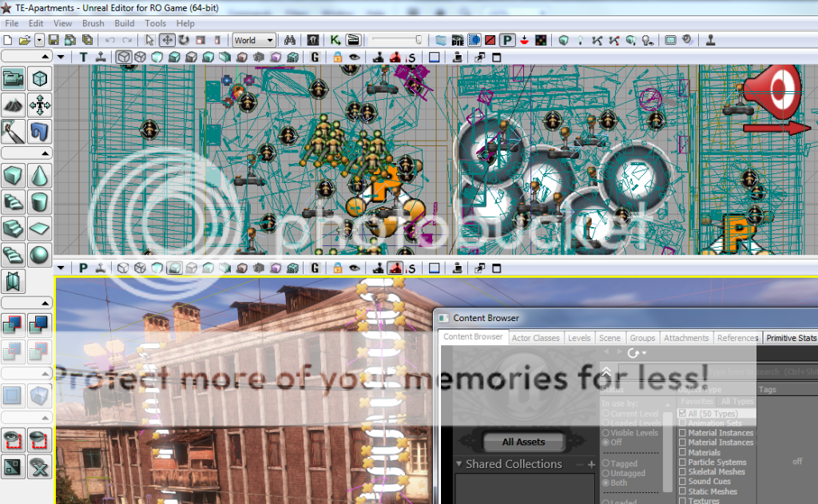Add a shared collection with plus button
This screenshot has width=818, height=504.
pos(592,464)
